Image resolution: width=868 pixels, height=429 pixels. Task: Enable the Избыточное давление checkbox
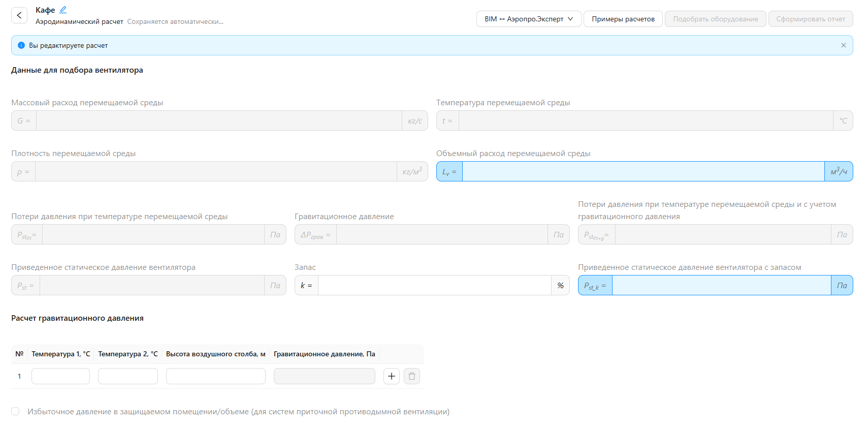[x=16, y=411]
